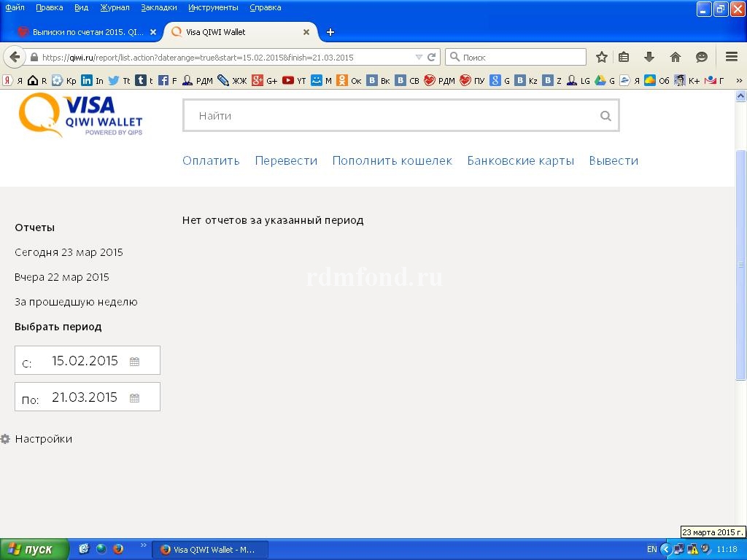Screen dimensions: 747x560
Task: Click the EN language indicator
Action: point(651,549)
